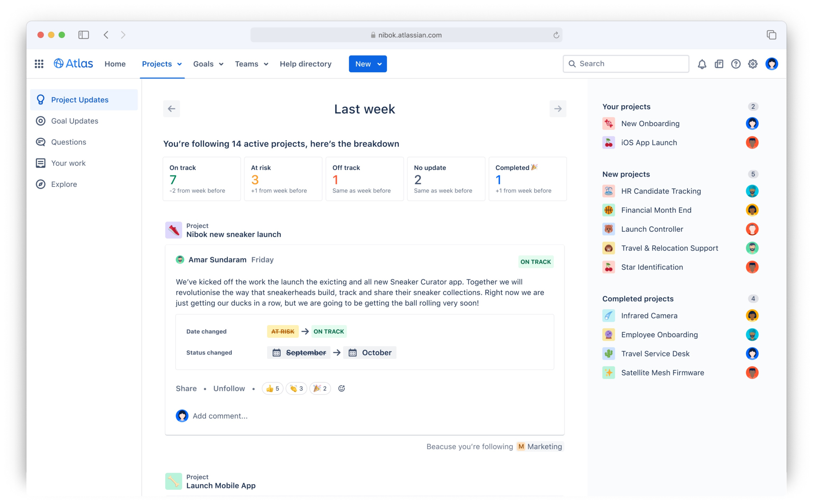This screenshot has height=504, width=813.
Task: Open the notifications bell icon
Action: click(702, 64)
